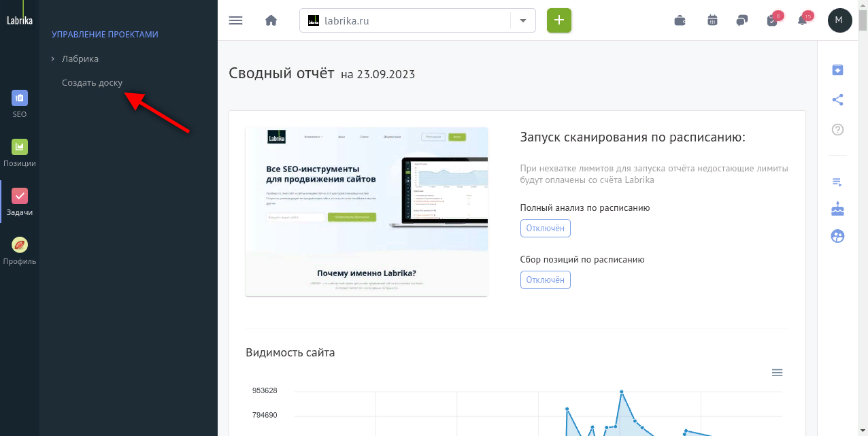Viewport: 868px width, 436px height.
Task: Open the Профиль section icon
Action: click(x=20, y=245)
